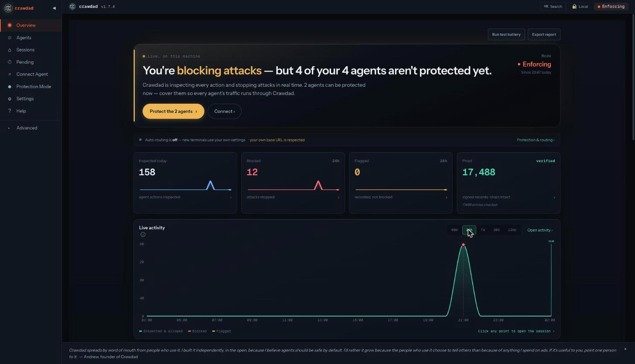The width and height of the screenshot is (635, 364).
Task: Click the Sessions sidebar icon
Action: (x=10, y=50)
